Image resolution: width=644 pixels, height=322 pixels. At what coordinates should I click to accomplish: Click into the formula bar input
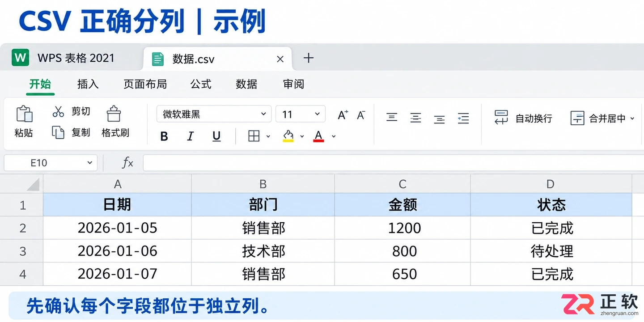[x=394, y=163]
